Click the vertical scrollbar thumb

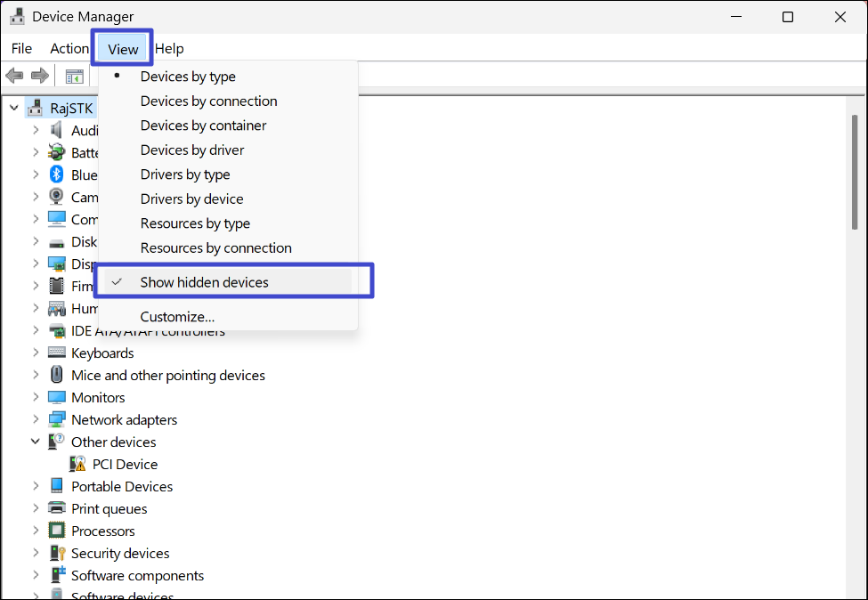pos(856,172)
